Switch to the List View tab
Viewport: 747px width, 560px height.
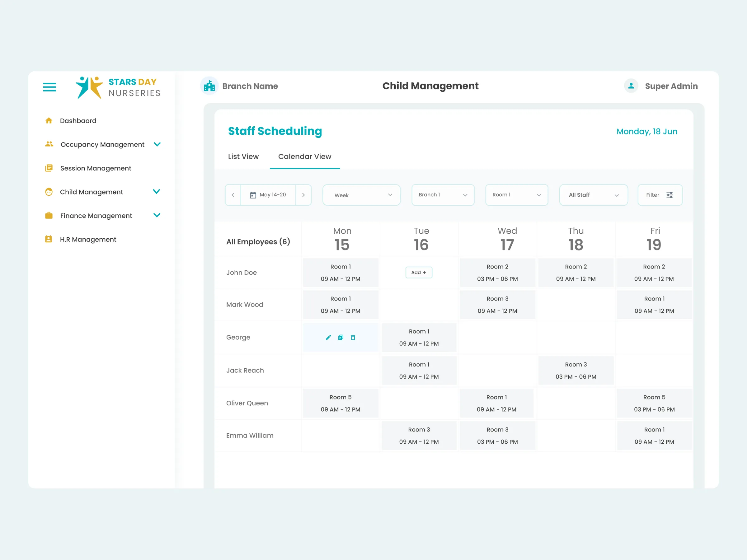pyautogui.click(x=243, y=156)
